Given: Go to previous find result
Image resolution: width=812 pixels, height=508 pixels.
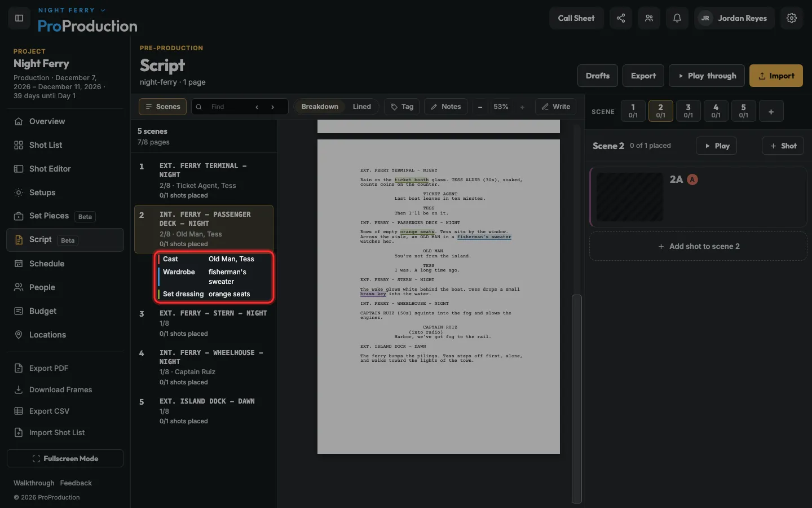Looking at the screenshot, I should tap(257, 107).
